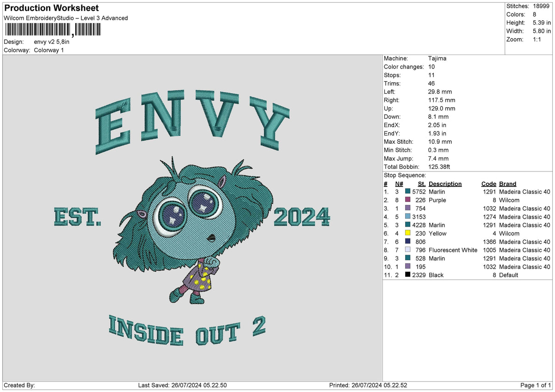Click the Max Jump value '7.4 mm'
Viewport: 555px width, 392px height.
(438, 159)
